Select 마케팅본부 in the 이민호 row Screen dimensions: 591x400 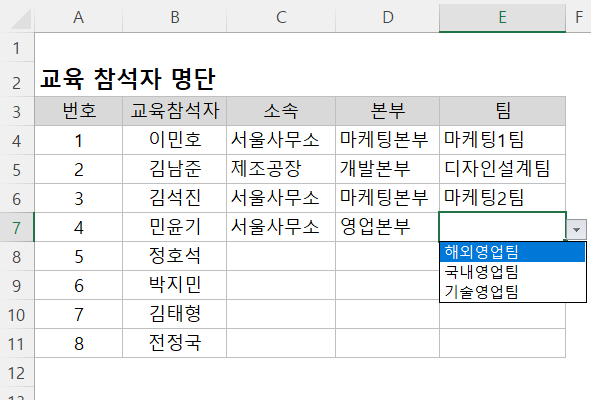point(387,140)
